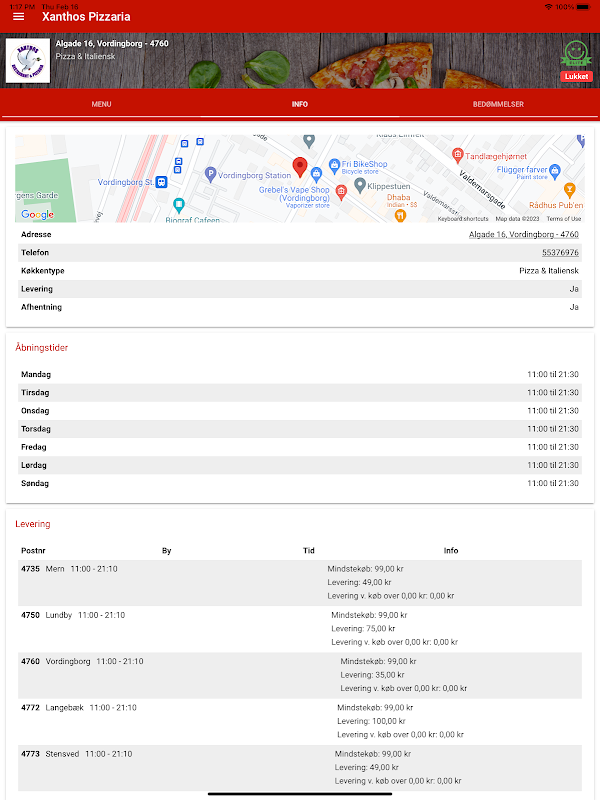Click the Onsdag row label
Screen dimensions: 600x800
(35, 411)
